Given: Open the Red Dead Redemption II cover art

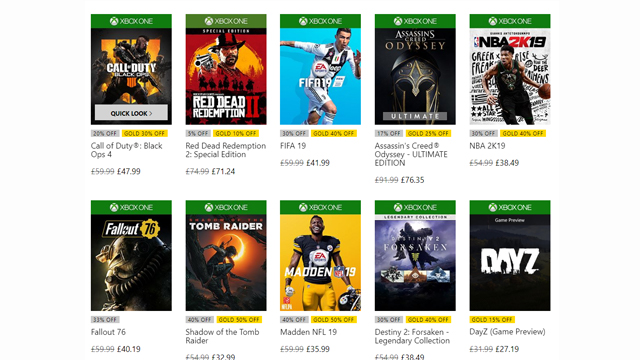Looking at the screenshot, I should [226, 76].
